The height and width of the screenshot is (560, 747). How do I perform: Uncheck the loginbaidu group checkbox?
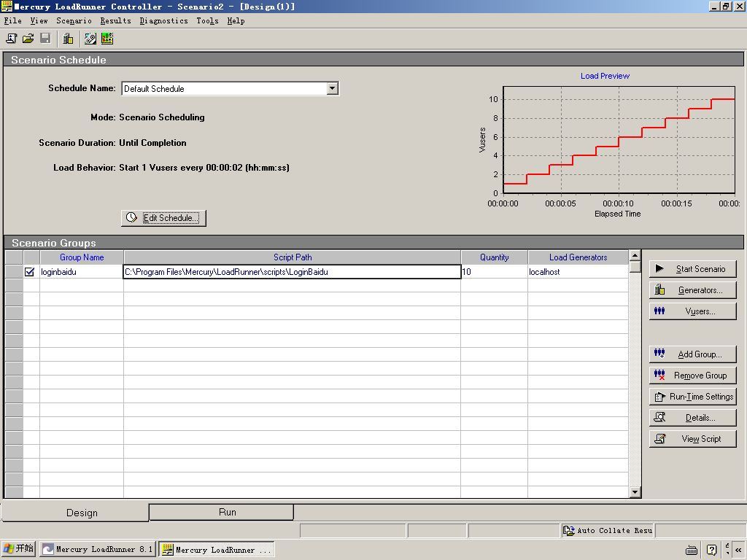29,272
